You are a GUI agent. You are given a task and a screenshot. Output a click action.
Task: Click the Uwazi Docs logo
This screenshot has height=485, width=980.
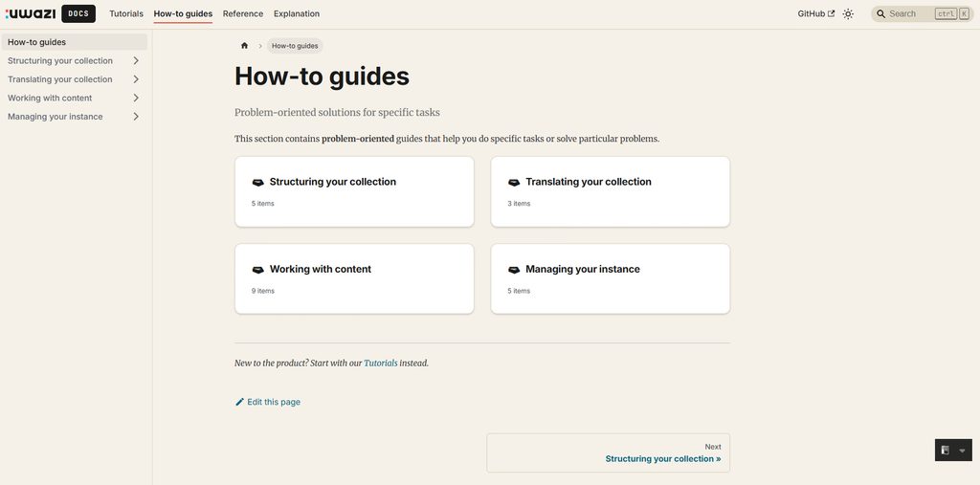pos(50,13)
